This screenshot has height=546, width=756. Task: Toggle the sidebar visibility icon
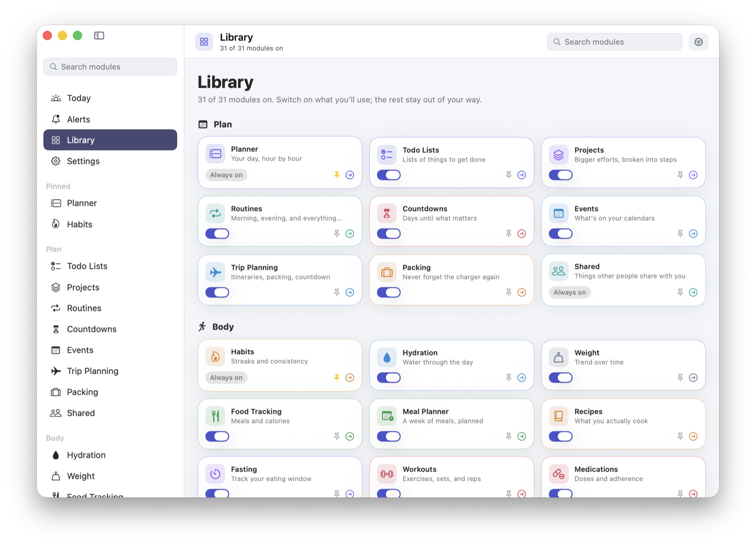pos(99,35)
